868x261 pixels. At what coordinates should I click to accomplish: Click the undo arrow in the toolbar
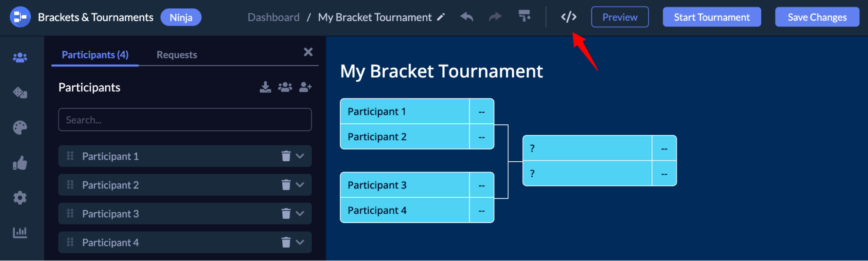[x=466, y=17]
